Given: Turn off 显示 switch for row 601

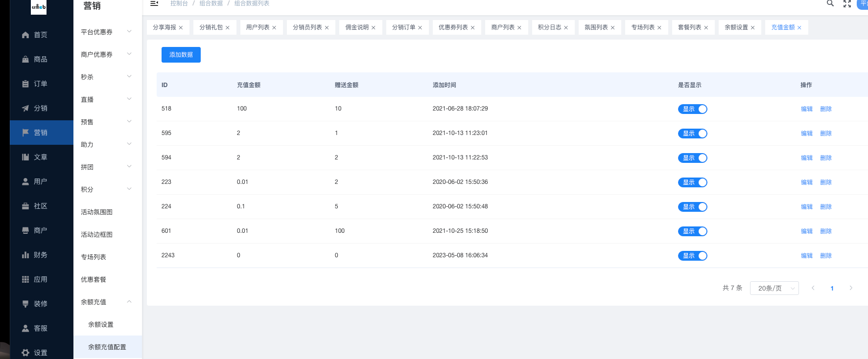Looking at the screenshot, I should pyautogui.click(x=692, y=231).
